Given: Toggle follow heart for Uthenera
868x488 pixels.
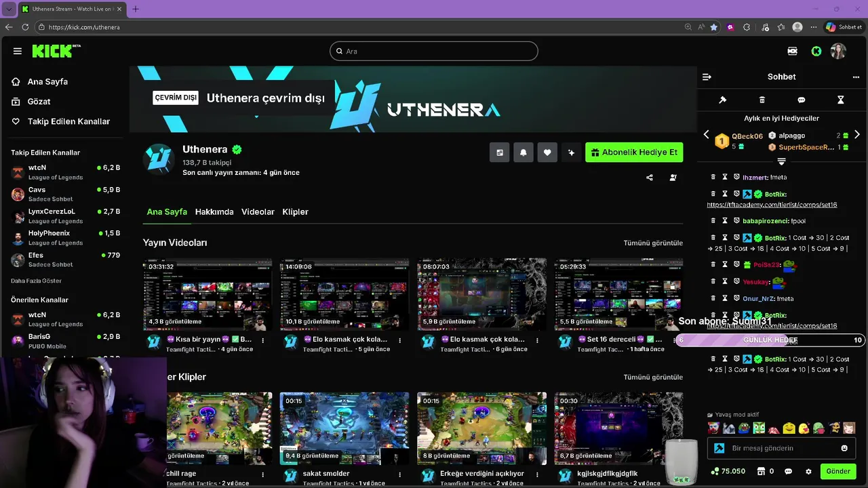Looking at the screenshot, I should (547, 152).
